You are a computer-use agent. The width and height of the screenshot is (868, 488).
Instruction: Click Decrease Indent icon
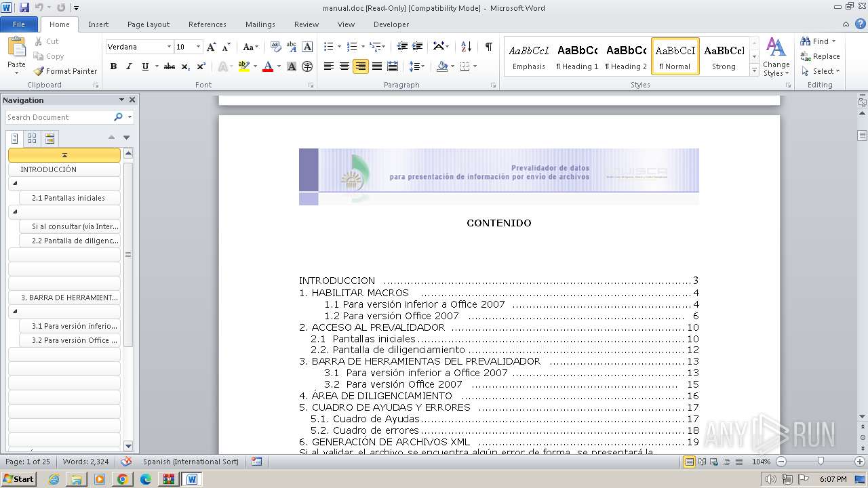(x=402, y=47)
